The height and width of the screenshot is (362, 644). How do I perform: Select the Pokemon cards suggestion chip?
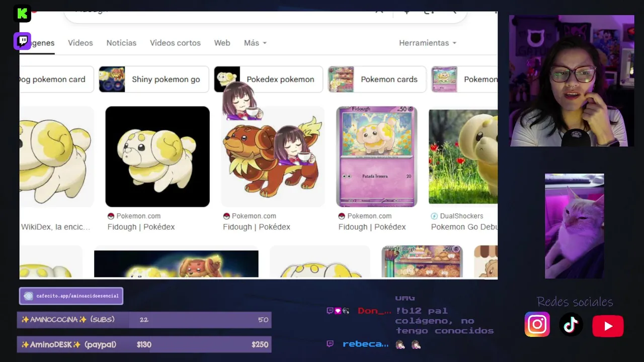coord(377,79)
